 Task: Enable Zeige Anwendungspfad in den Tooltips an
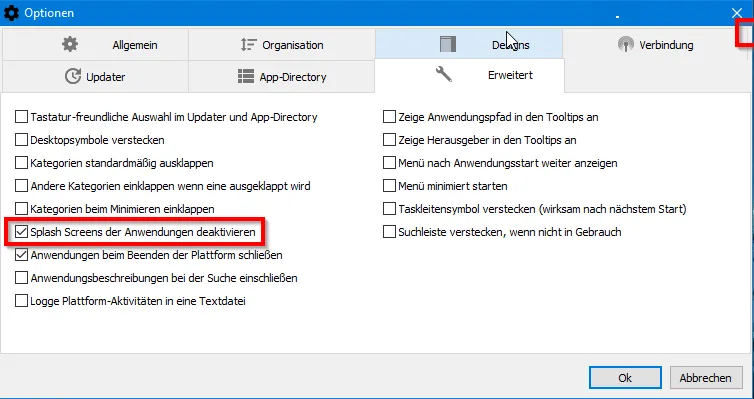coord(389,117)
